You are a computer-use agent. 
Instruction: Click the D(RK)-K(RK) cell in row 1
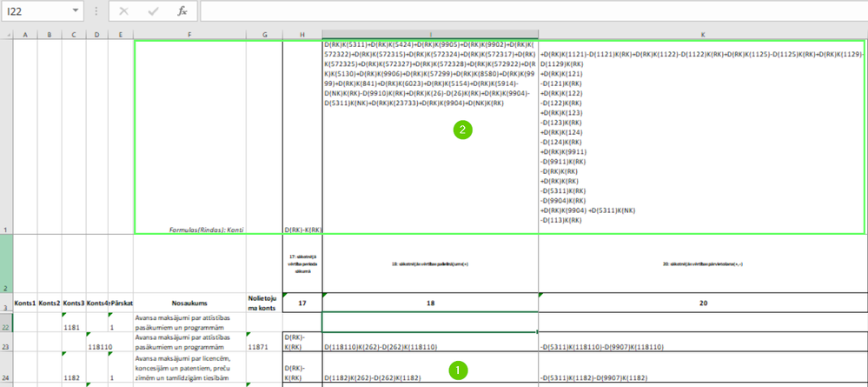[302, 137]
